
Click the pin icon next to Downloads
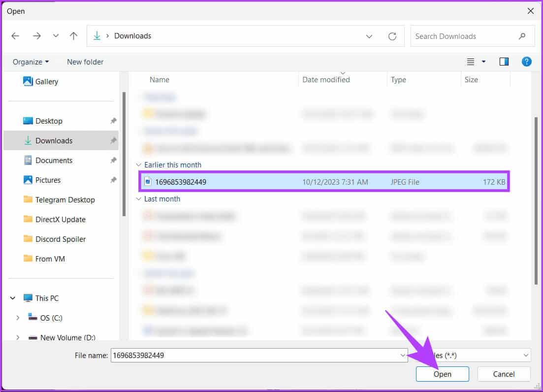(113, 140)
